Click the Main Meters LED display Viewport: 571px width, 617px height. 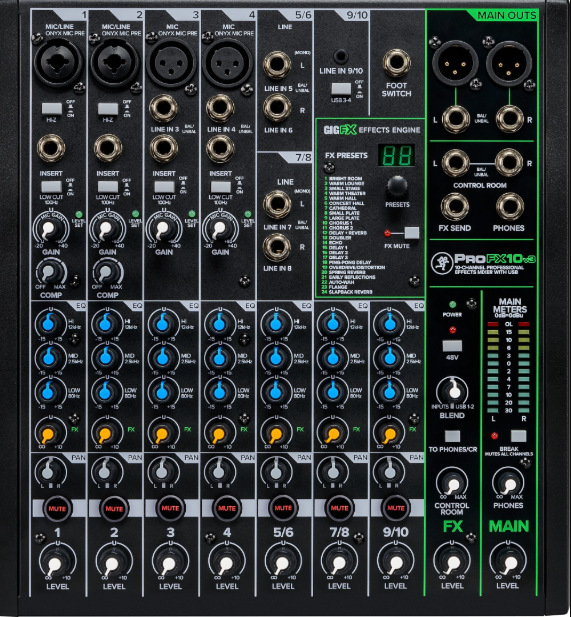(x=508, y=367)
